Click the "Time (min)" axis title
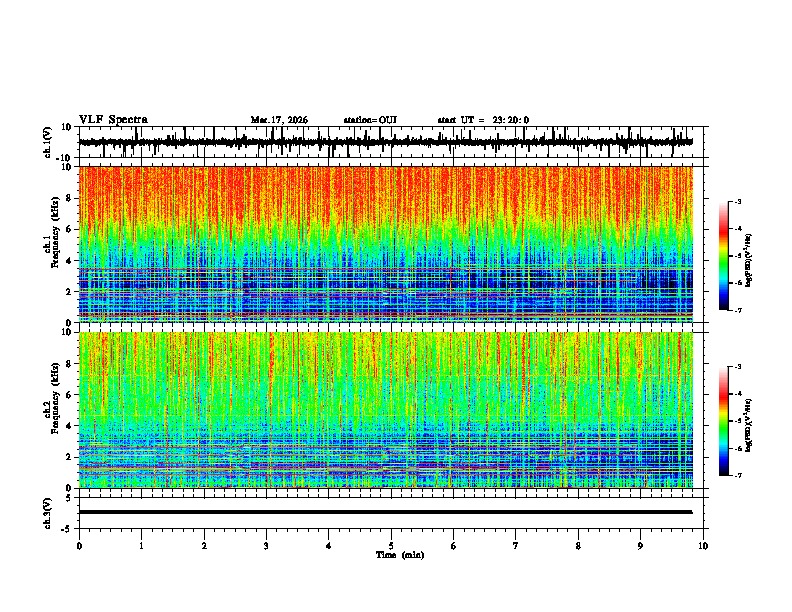Screen dimensions: 792x612 [x=400, y=555]
